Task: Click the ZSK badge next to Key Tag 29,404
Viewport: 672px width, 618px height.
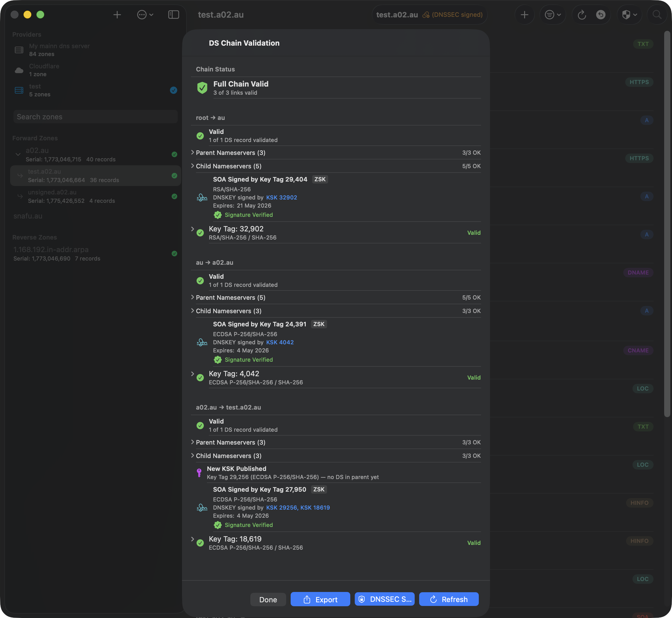Action: coord(320,179)
